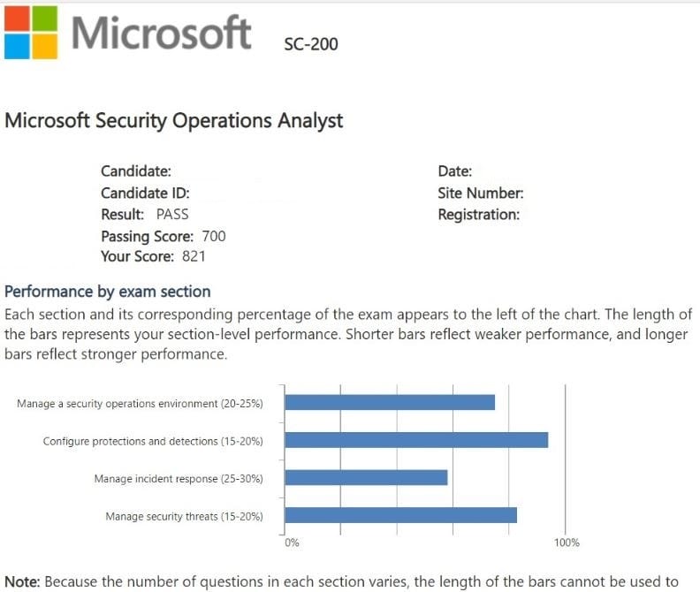The image size is (700, 592).
Task: Click the Microsoft four-square logo
Action: coord(31,33)
